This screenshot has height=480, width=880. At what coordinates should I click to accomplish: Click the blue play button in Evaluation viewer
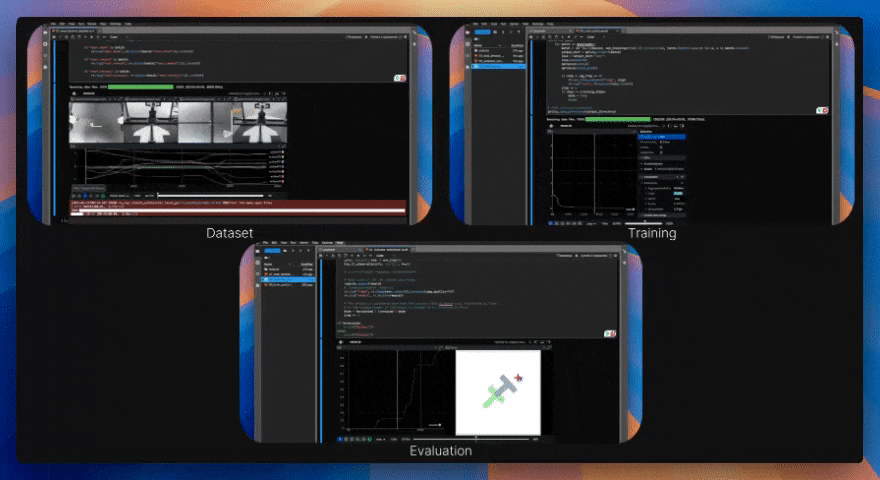pyautogui.click(x=340, y=439)
